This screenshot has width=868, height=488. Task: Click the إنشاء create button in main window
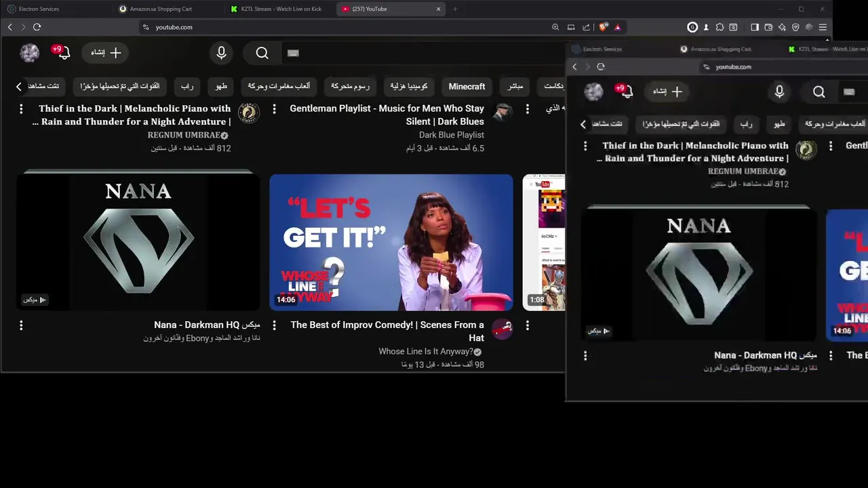(106, 53)
